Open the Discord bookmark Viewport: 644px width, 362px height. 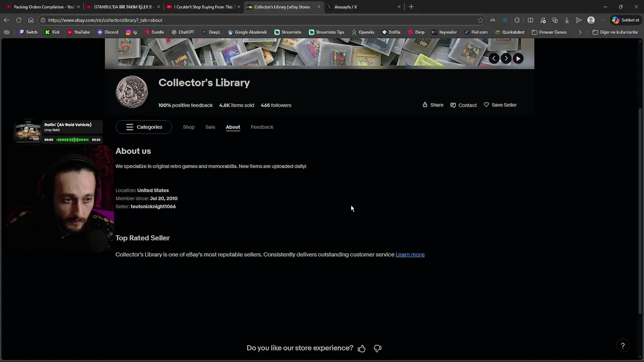(x=108, y=32)
